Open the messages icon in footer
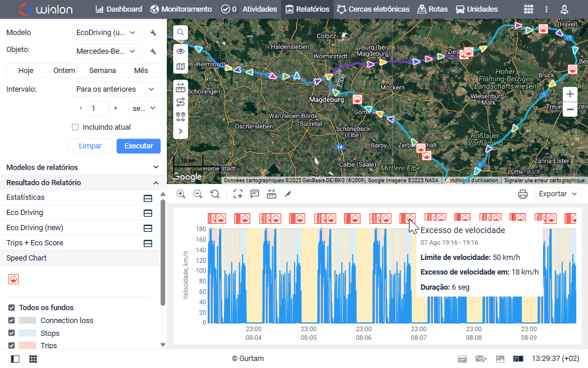The height and width of the screenshot is (368, 588). (x=481, y=359)
